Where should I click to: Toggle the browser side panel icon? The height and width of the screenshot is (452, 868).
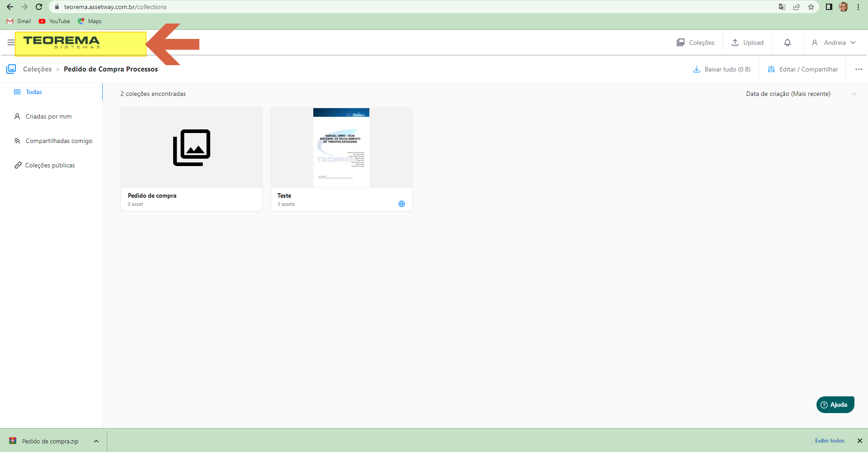[x=829, y=7]
